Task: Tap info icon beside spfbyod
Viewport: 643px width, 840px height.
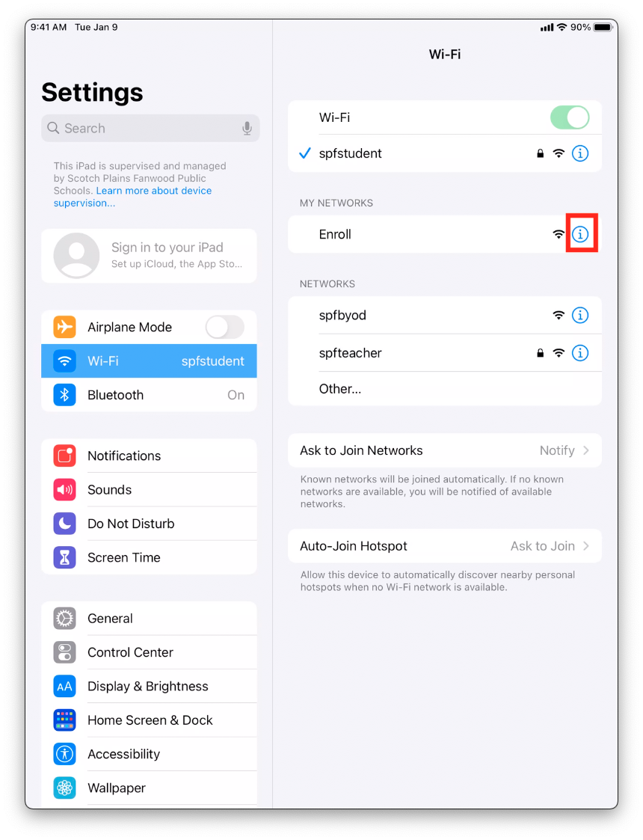Action: click(580, 315)
